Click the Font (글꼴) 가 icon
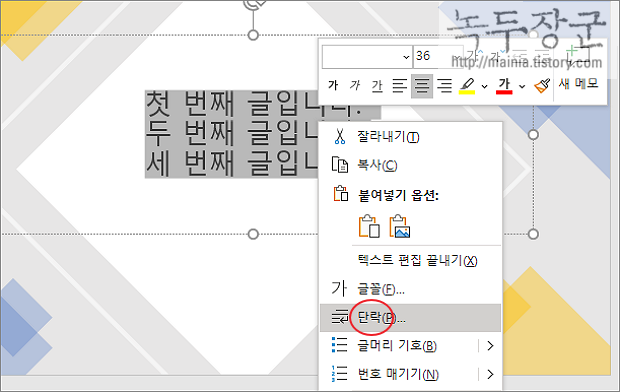 pos(339,288)
